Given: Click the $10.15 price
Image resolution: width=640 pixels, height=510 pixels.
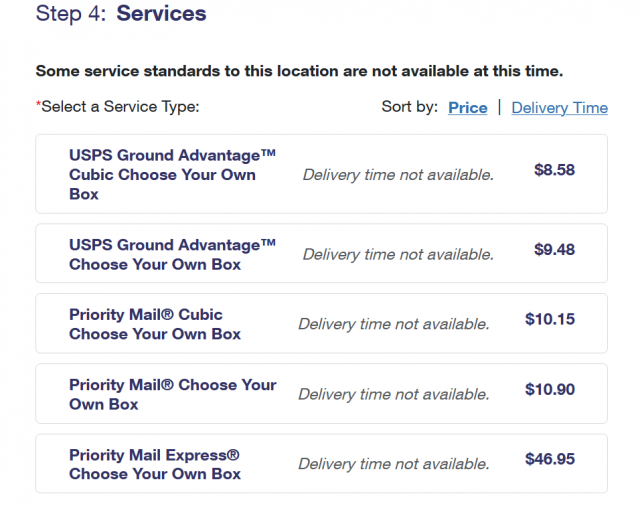Looking at the screenshot, I should pos(550,320).
